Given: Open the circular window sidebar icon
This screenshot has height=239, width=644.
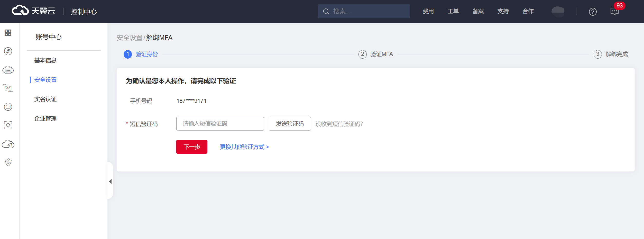Looking at the screenshot, I should click(8, 107).
